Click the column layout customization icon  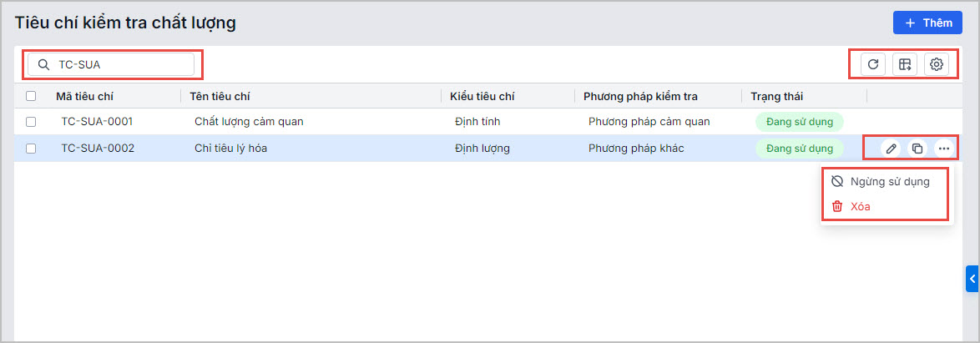[x=905, y=64]
